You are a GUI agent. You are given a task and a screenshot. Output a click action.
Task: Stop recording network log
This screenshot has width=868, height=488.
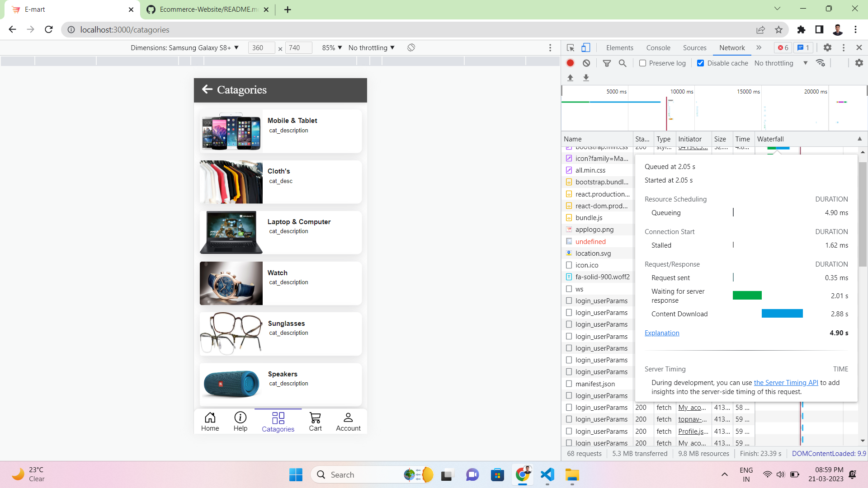[570, 63]
